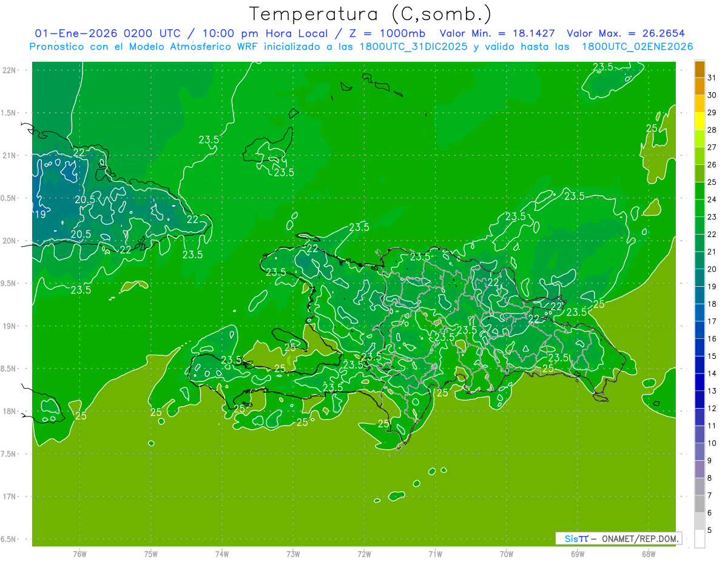This screenshot has height=562, width=728.
Task: Click the "74W" longitude axis label
Action: tap(222, 554)
